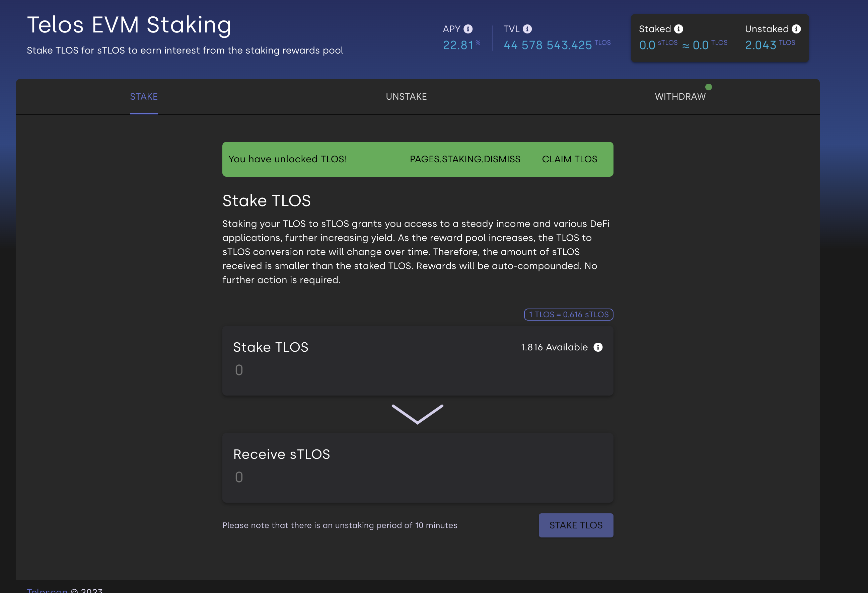
Task: Click the Stake TLOS amount input field
Action: pos(418,370)
